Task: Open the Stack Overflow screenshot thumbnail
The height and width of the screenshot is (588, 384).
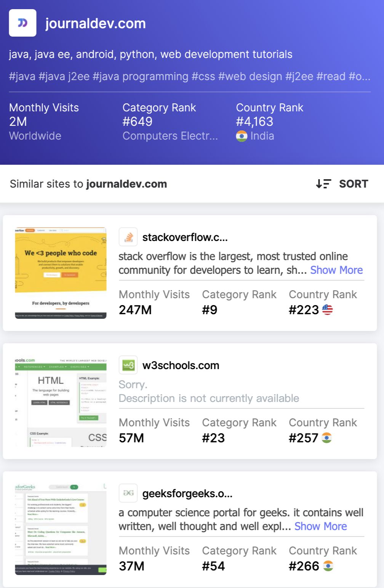Action: pyautogui.click(x=61, y=273)
